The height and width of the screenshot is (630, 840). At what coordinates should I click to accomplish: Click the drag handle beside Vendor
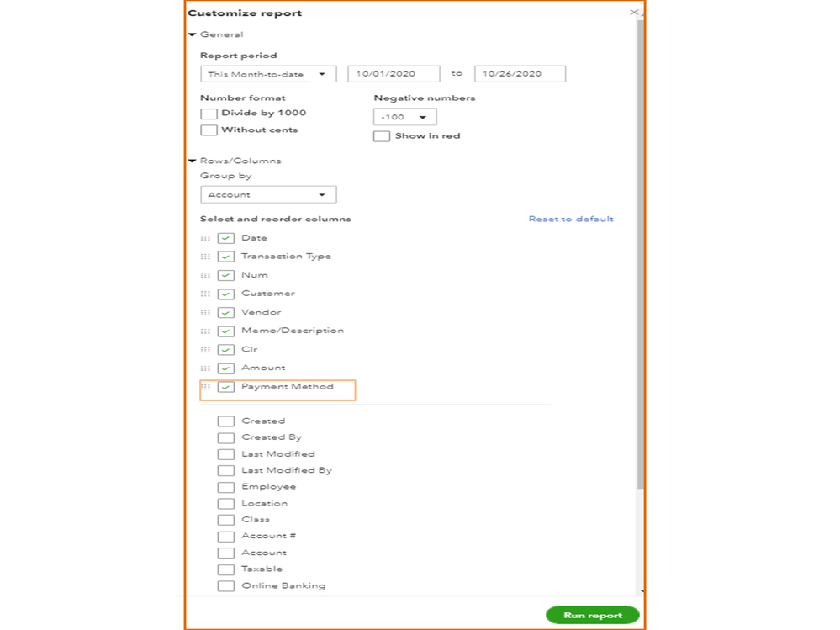click(x=206, y=312)
